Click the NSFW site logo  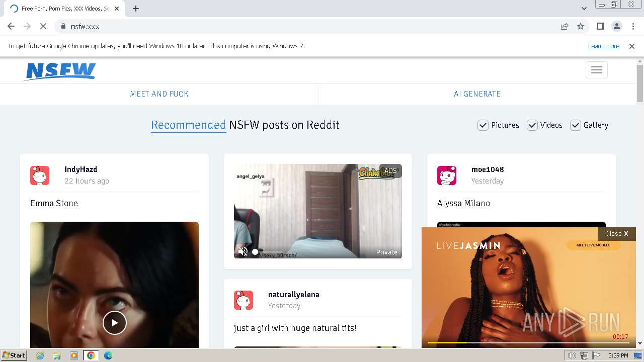(60, 71)
